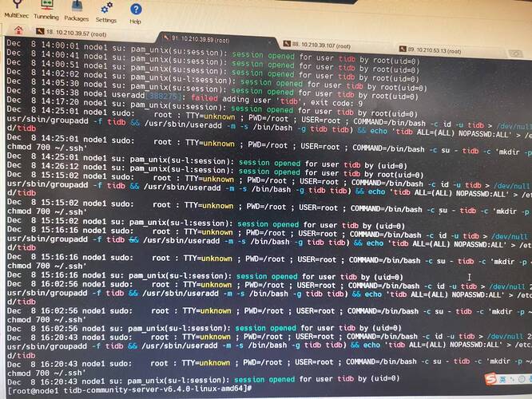Click the last 'chmod 700 ~/.ssh'' line
The width and height of the screenshot is (532, 399).
coord(47,373)
